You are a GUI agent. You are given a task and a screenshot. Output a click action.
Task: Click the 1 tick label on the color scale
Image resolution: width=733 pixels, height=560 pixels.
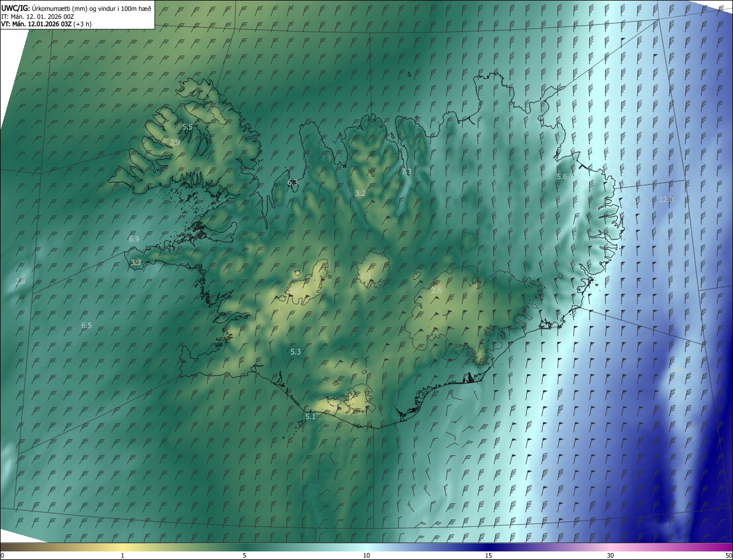(x=123, y=555)
